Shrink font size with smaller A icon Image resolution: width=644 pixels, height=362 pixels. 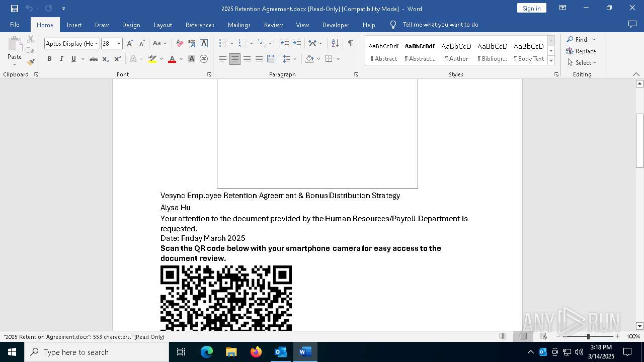142,44
